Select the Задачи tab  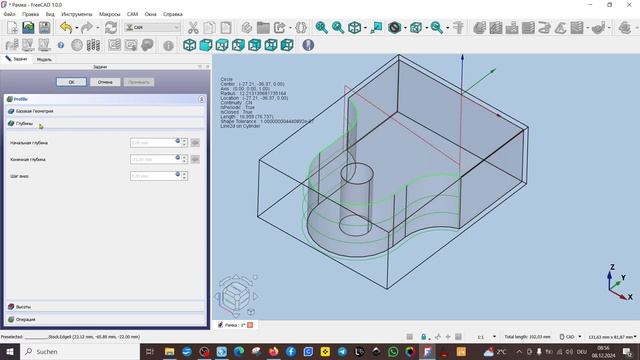click(x=16, y=59)
